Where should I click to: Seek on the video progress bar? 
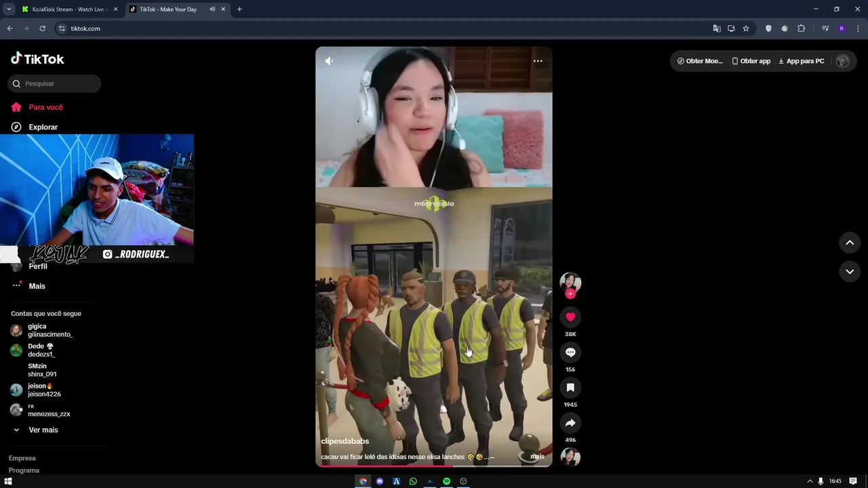434,466
